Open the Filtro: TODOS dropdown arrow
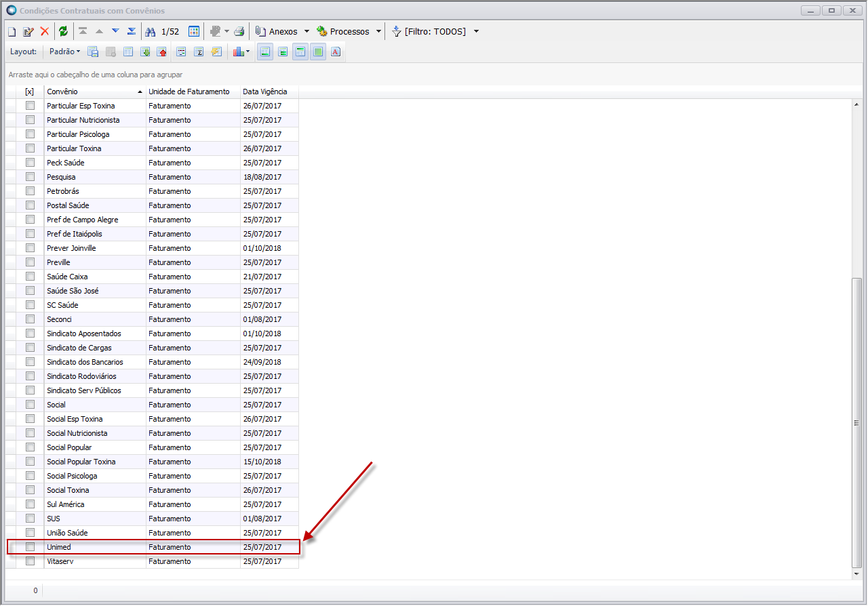868x606 pixels. [476, 32]
